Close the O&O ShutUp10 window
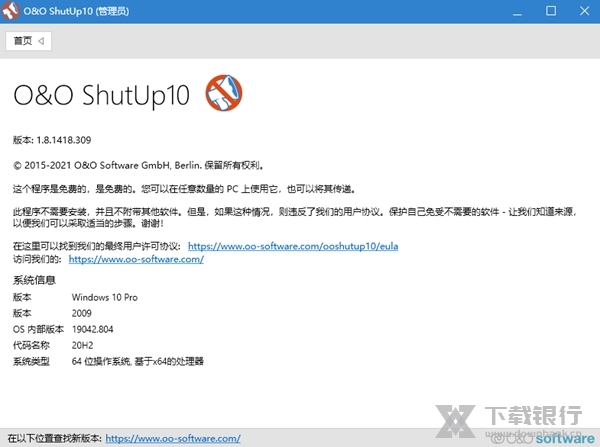600x447 pixels. tap(584, 11)
